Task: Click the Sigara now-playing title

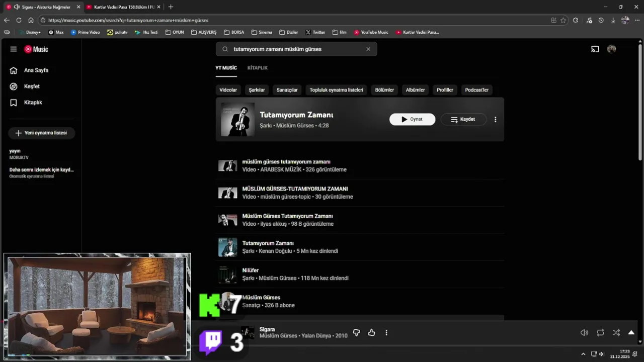Action: pos(267,329)
